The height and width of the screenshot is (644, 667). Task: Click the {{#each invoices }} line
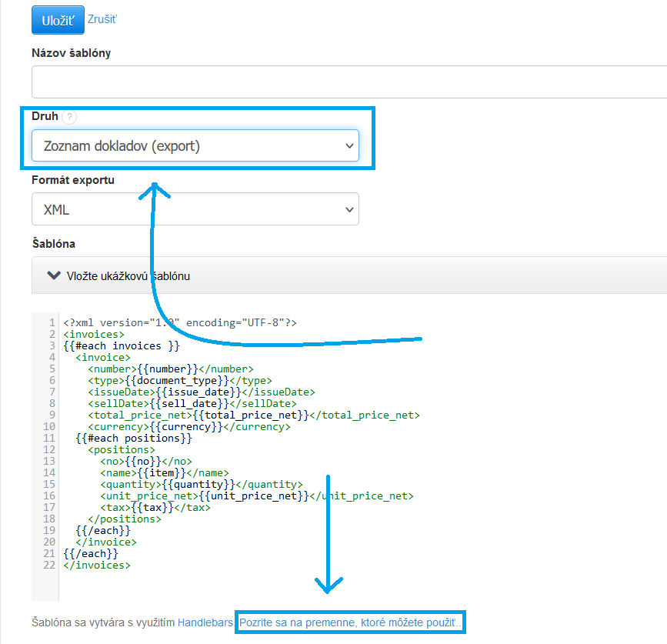[x=122, y=346]
